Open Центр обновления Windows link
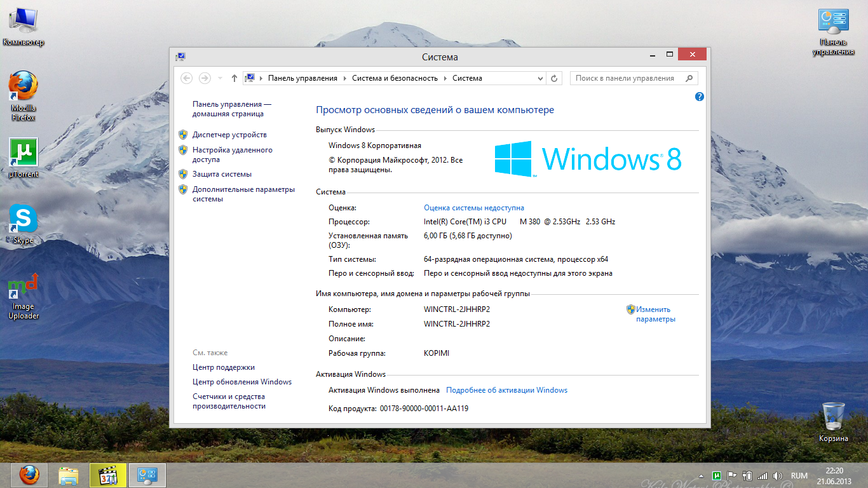The height and width of the screenshot is (488, 868). tap(242, 382)
